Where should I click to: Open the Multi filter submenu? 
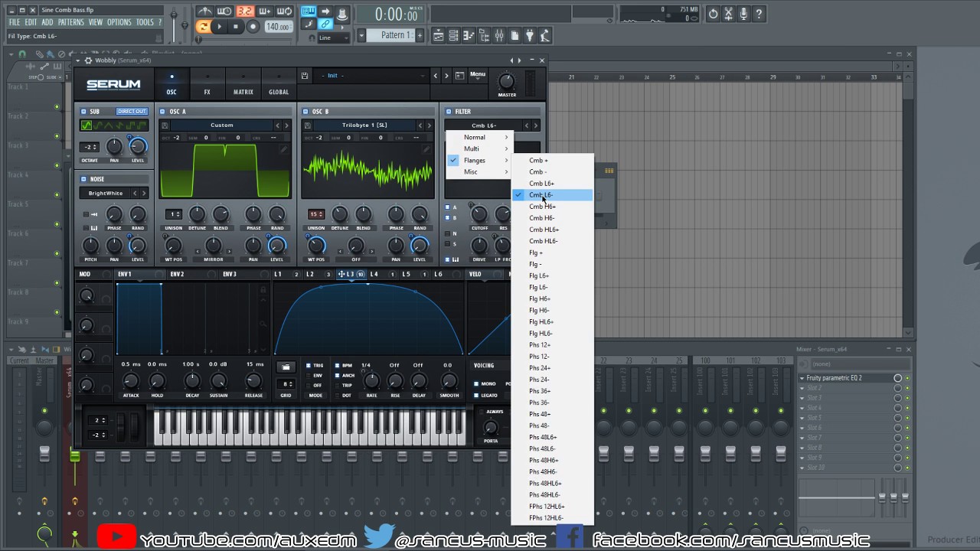(479, 148)
